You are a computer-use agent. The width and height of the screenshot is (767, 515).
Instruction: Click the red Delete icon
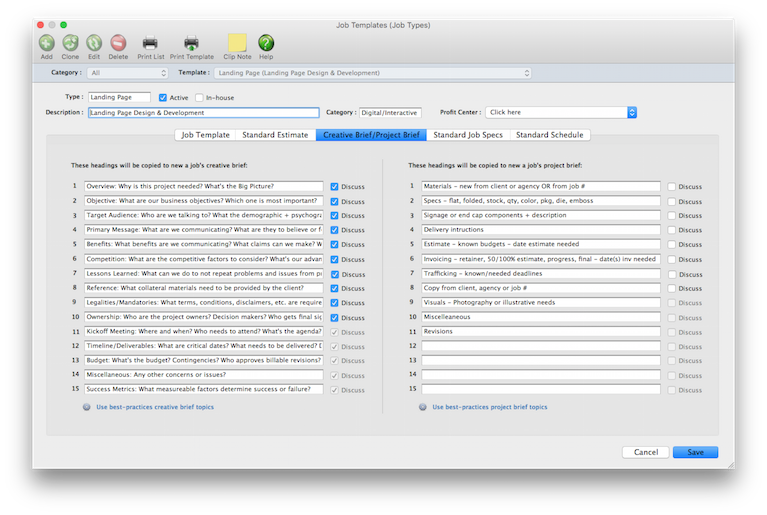coord(118,43)
